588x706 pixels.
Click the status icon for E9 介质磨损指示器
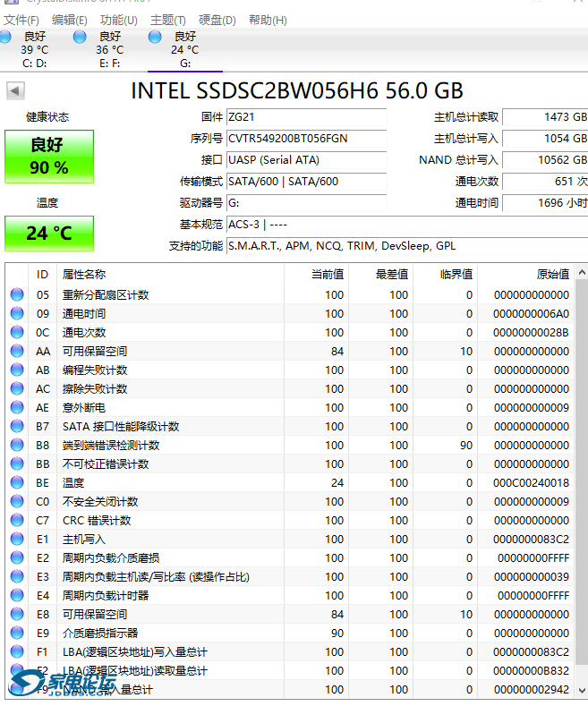[17, 633]
